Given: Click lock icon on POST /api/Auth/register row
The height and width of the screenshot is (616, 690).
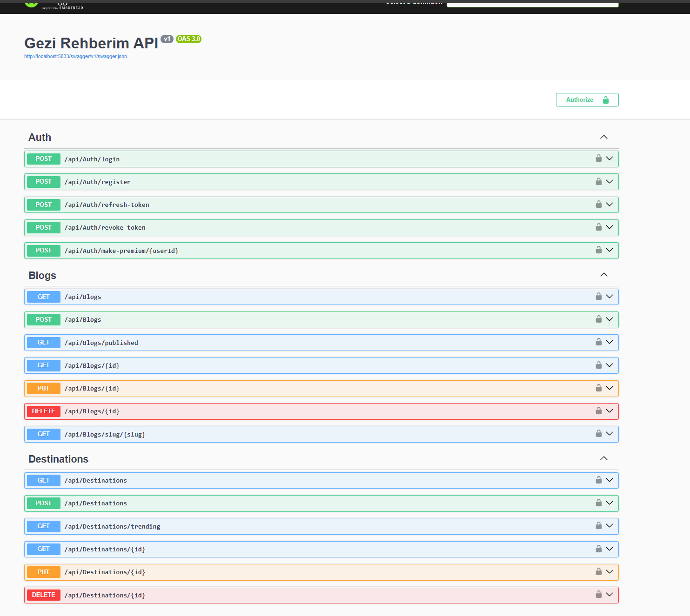Looking at the screenshot, I should [x=599, y=181].
